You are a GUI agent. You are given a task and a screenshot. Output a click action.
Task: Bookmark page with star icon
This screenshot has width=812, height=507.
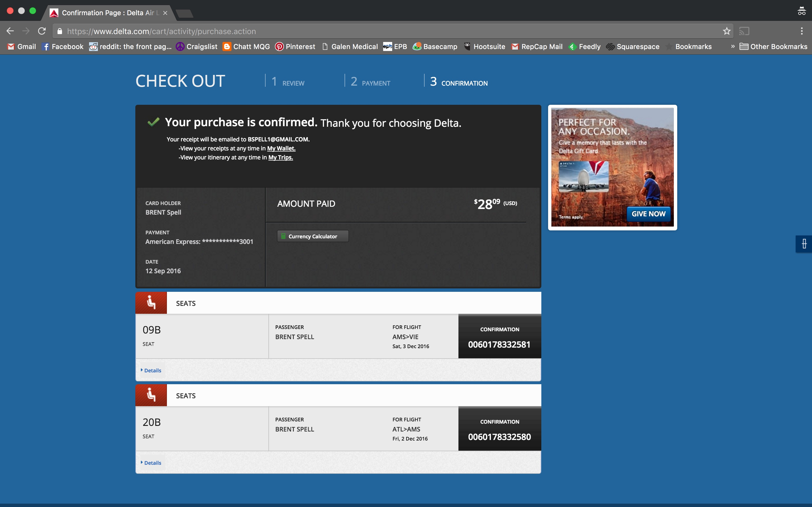[x=727, y=31]
